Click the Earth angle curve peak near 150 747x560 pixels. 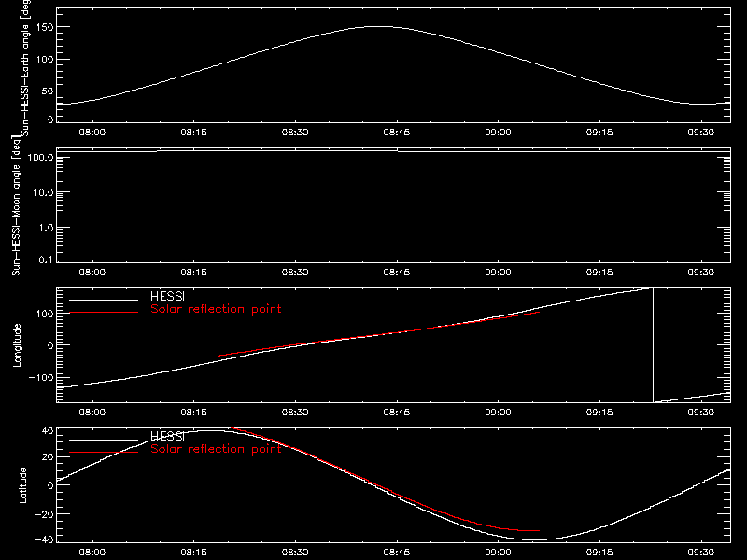point(376,27)
